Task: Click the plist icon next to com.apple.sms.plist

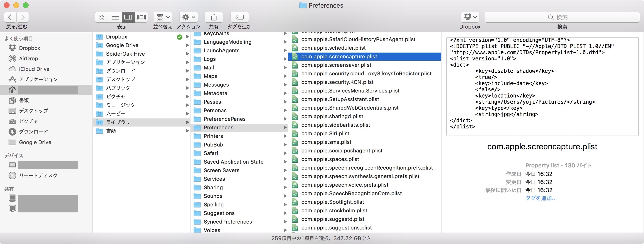Action: [x=295, y=142]
